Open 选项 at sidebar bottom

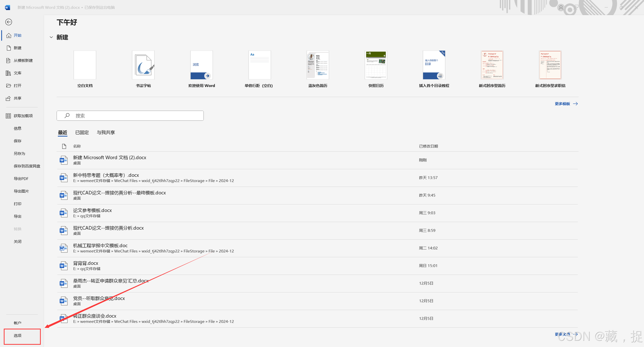18,336
